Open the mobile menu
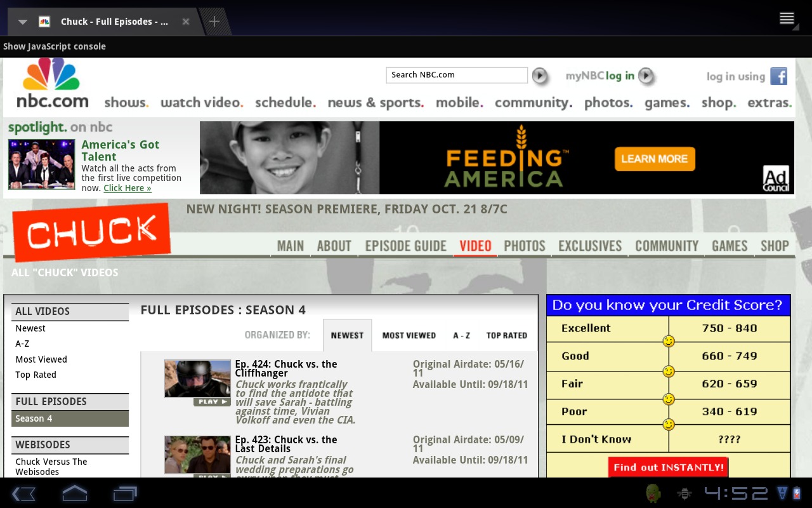The height and width of the screenshot is (508, 812). (460, 102)
